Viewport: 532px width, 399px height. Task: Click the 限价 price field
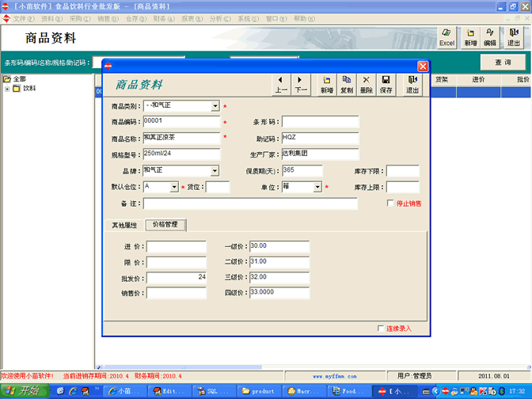coord(176,262)
